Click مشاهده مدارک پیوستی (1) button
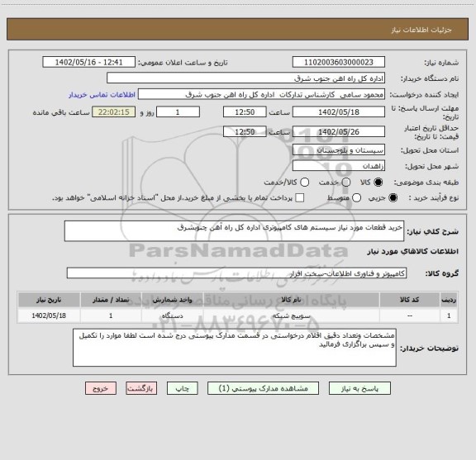476x460 pixels. 263,388
